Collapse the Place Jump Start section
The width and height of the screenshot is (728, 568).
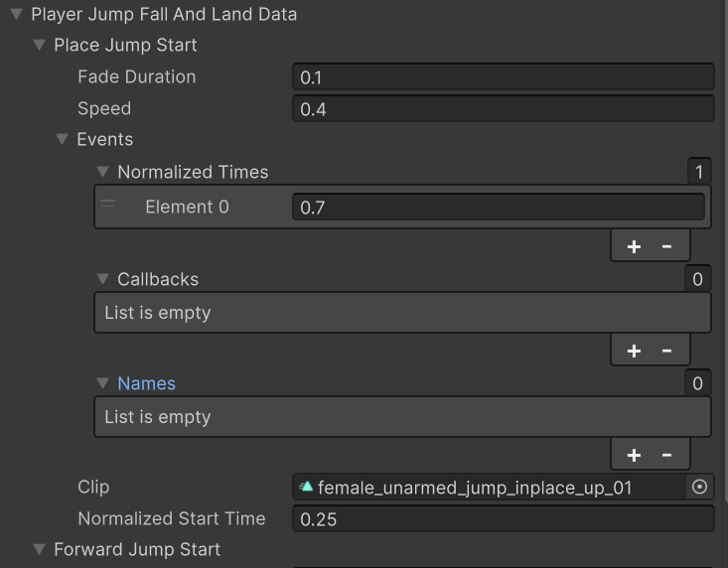tap(39, 46)
